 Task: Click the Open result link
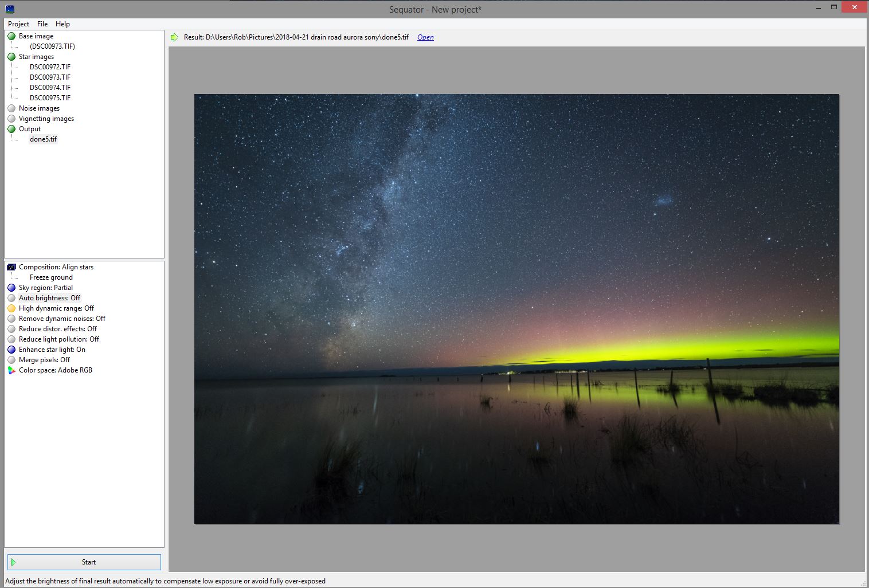coord(425,37)
